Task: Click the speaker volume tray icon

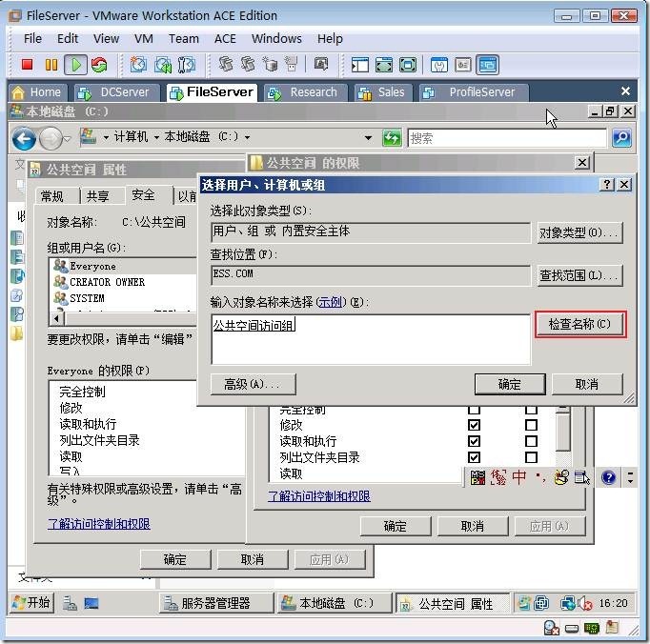Action: click(x=584, y=603)
